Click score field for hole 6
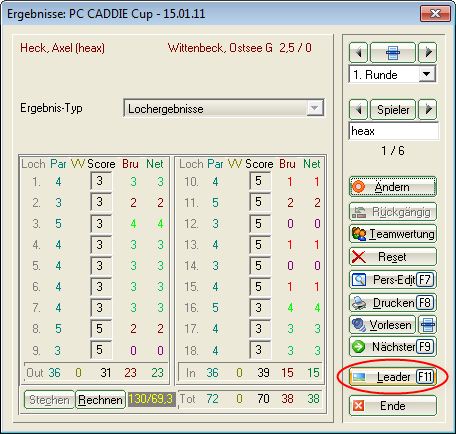This screenshot has width=456, height=434. [x=101, y=286]
